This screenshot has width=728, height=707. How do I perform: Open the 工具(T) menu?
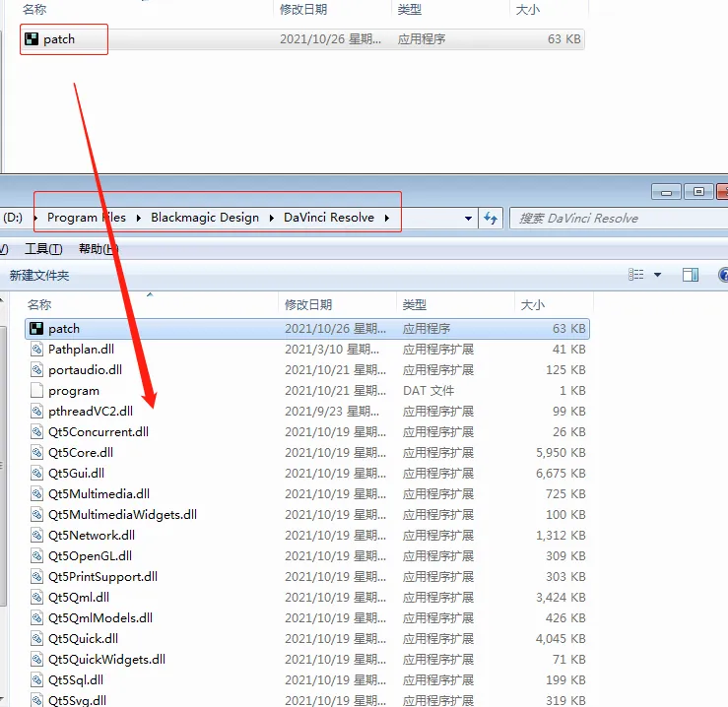43,249
